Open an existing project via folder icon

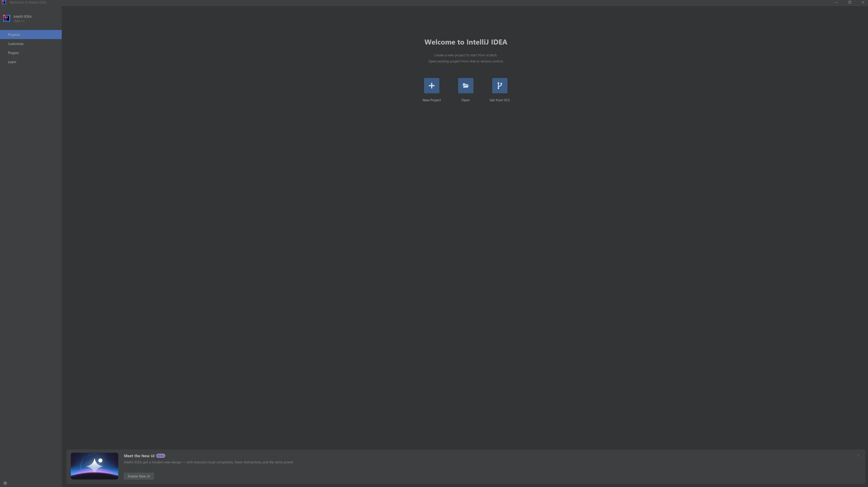point(465,86)
